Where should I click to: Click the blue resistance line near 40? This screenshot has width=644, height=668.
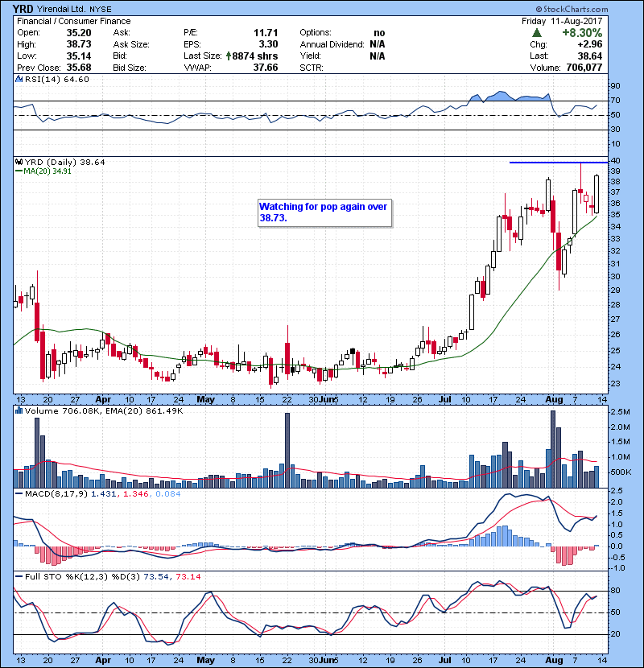click(x=559, y=163)
